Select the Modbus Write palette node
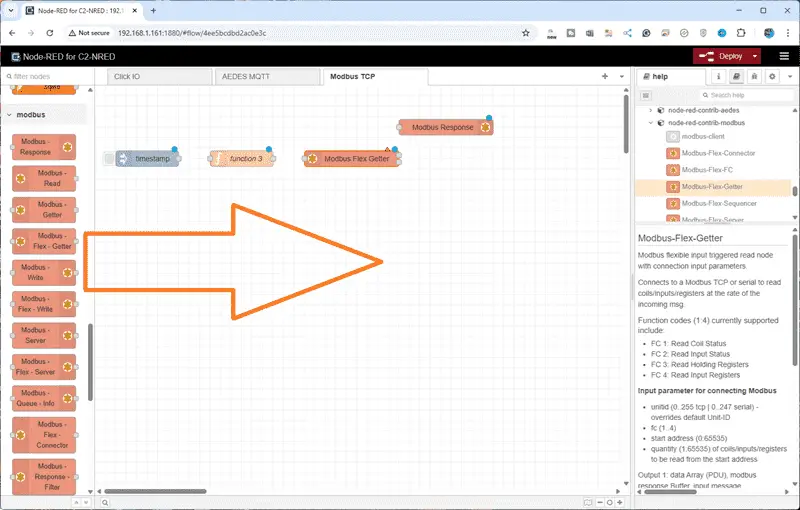 [44, 272]
